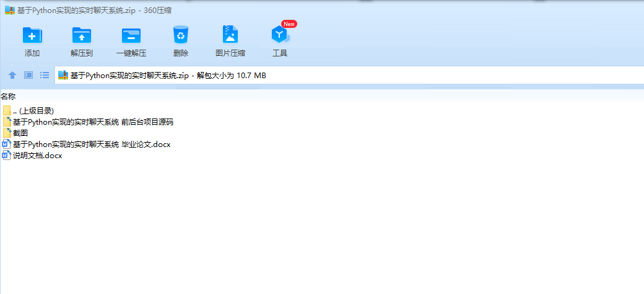Click the 一键解压 label text
Viewport: 644px width, 294px height.
tap(131, 53)
